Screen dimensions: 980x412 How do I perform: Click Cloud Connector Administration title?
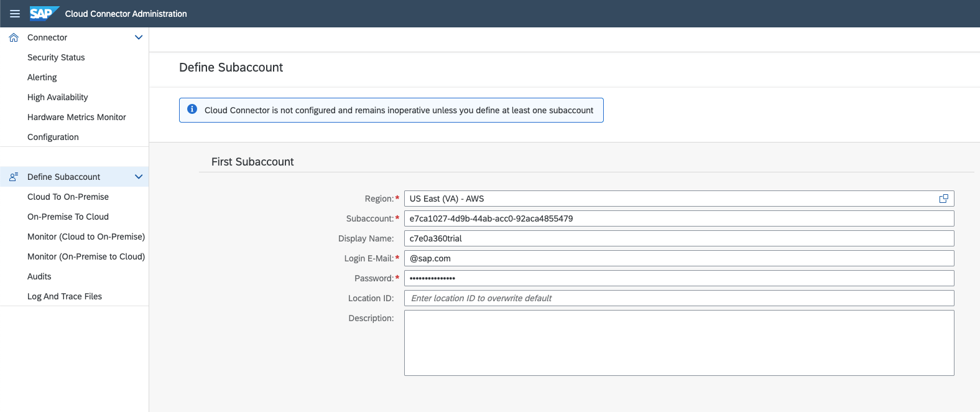click(x=126, y=14)
